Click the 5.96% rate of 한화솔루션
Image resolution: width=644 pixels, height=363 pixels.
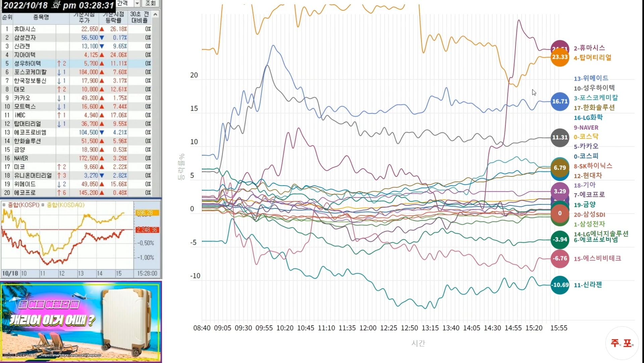[120, 141]
